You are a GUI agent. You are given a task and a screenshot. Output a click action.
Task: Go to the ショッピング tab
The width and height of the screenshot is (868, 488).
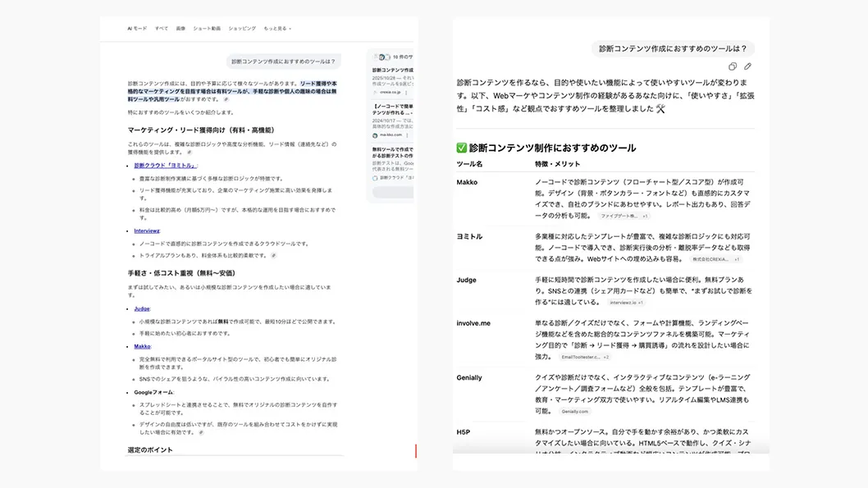pyautogui.click(x=242, y=28)
